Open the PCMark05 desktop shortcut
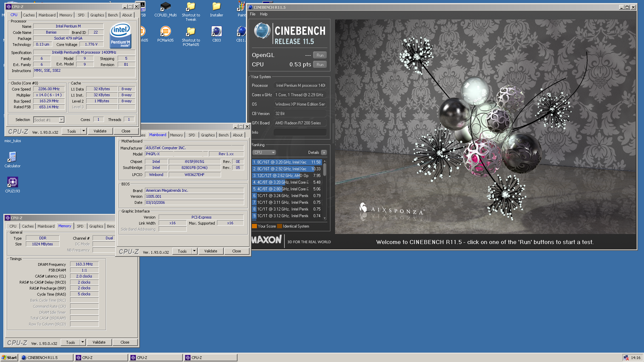Screen dimensions: 644x362 [165, 34]
